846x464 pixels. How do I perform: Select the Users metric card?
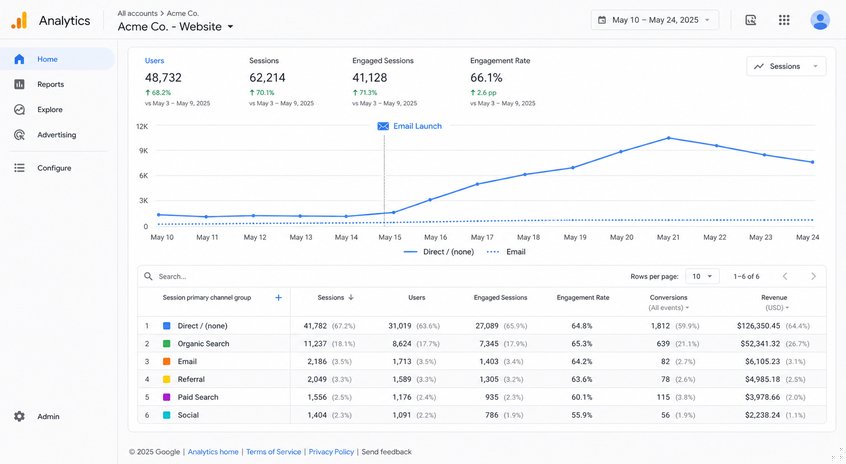178,81
